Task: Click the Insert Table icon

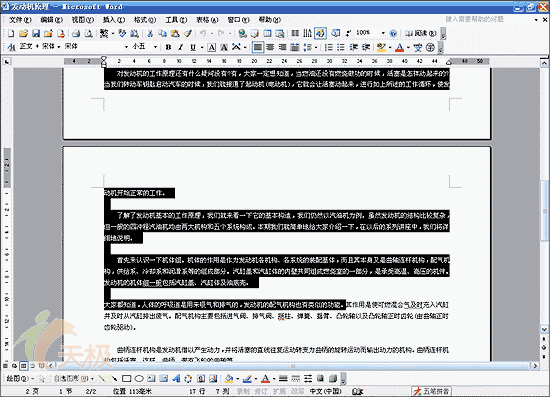Action: click(x=267, y=33)
